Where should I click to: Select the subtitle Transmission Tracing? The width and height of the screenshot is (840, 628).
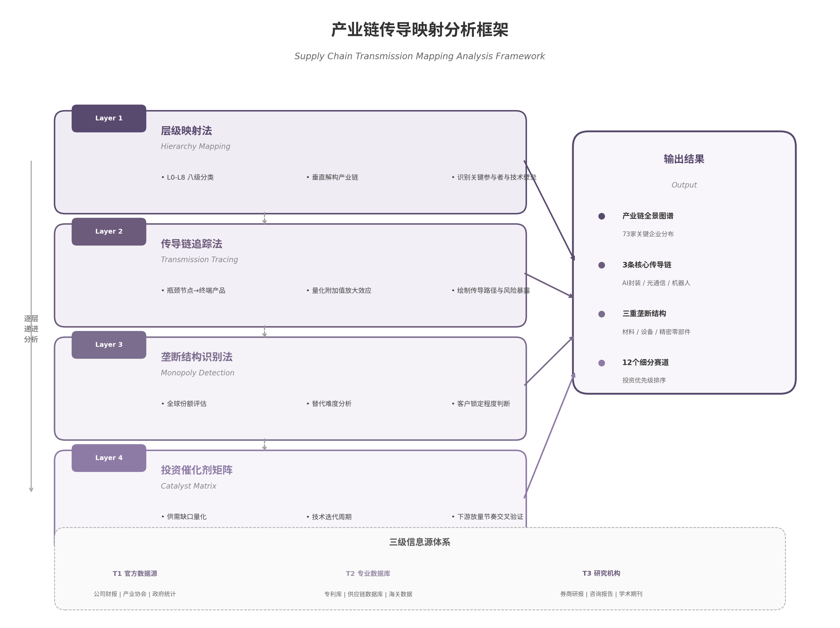pos(199,259)
